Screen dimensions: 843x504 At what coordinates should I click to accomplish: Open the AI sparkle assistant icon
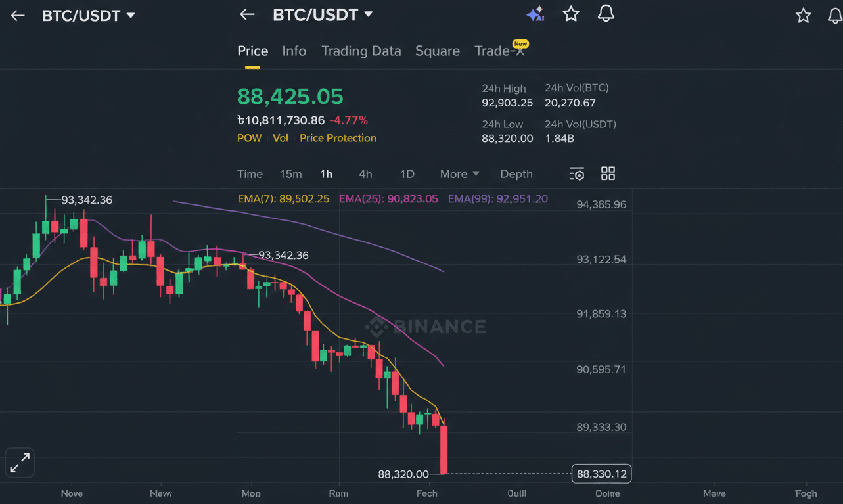coord(535,14)
